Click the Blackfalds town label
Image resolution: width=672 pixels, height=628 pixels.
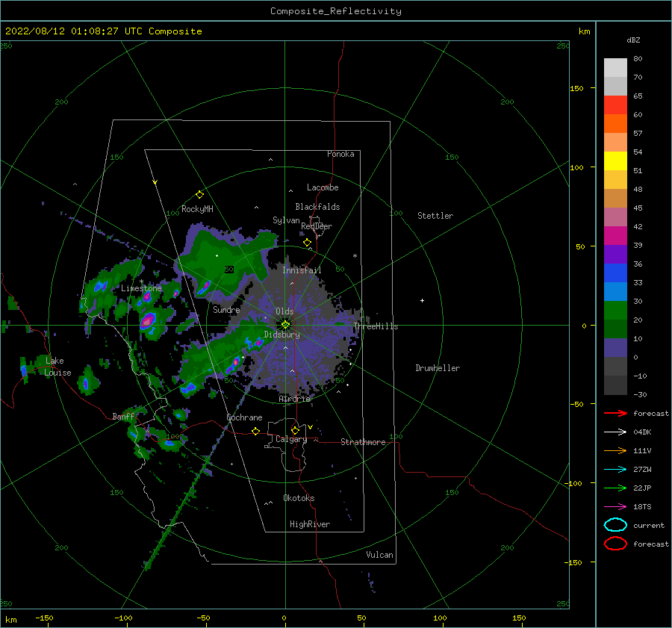click(317, 207)
